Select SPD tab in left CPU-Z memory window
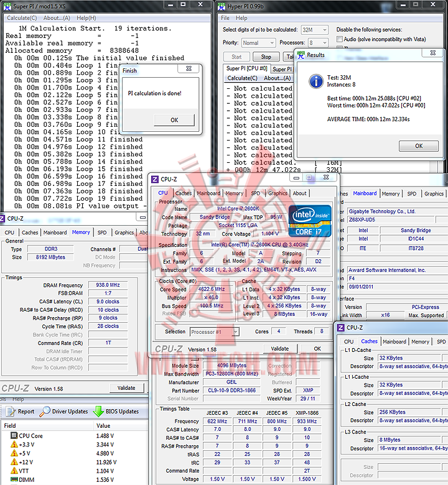Image resolution: width=448 pixels, height=485 pixels. tap(102, 233)
